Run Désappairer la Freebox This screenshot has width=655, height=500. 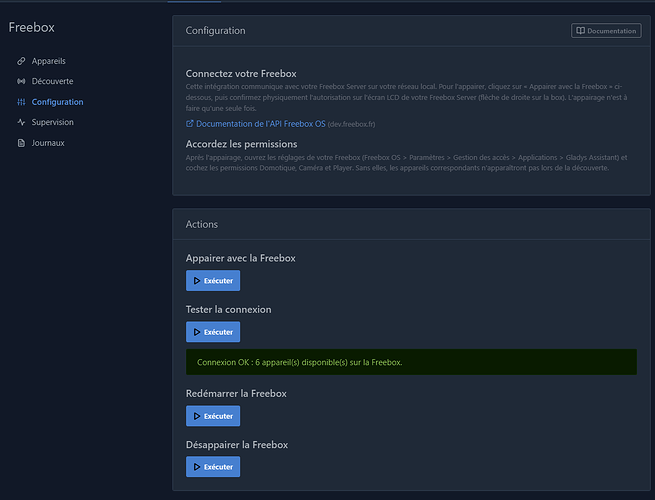pyautogui.click(x=213, y=467)
